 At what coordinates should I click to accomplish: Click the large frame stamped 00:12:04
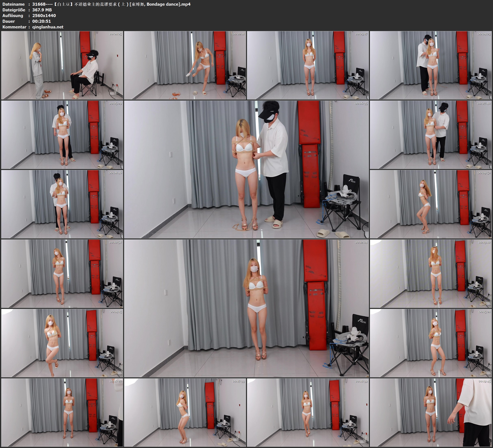point(246,308)
